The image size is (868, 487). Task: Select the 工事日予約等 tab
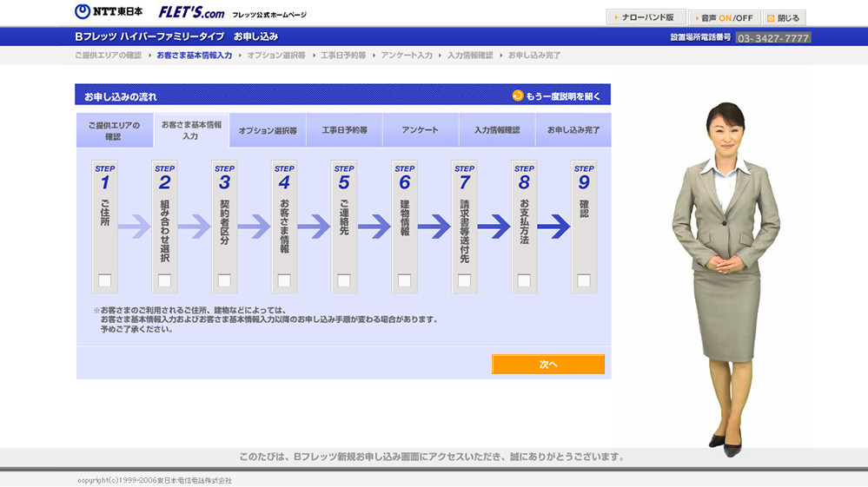pyautogui.click(x=344, y=130)
